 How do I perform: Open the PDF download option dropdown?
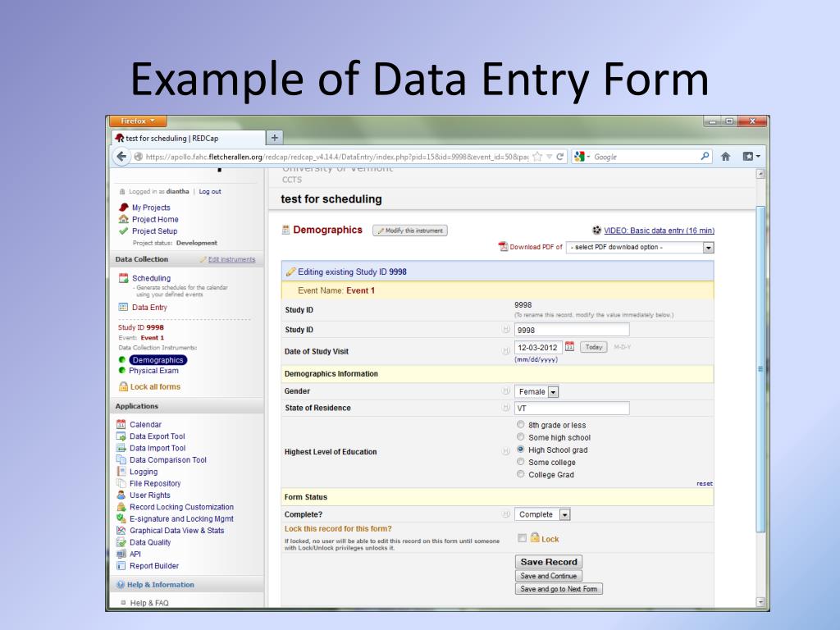[x=640, y=247]
